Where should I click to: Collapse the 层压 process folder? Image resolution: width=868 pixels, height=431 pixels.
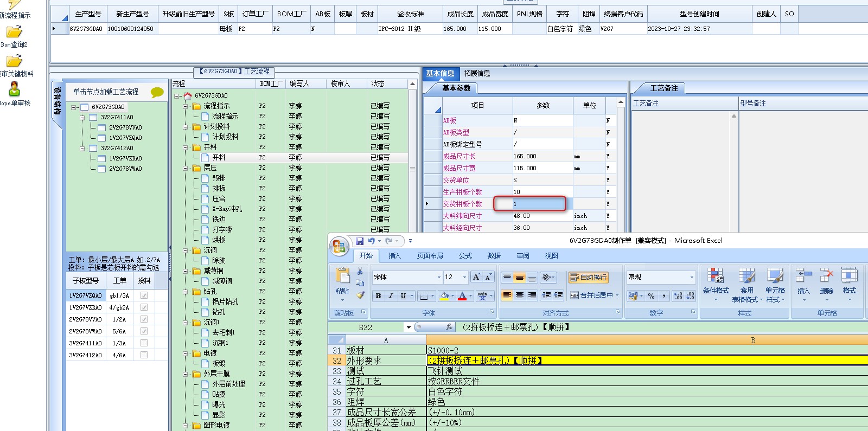pos(186,168)
